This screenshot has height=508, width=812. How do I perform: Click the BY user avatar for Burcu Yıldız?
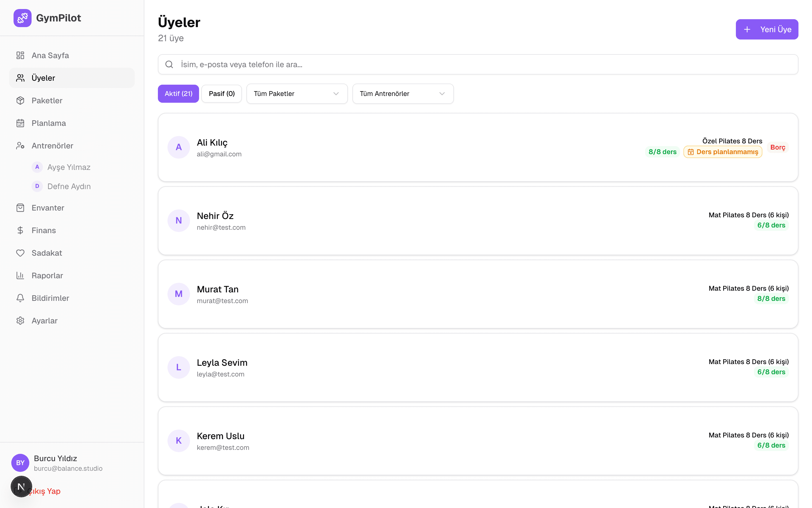coord(20,463)
